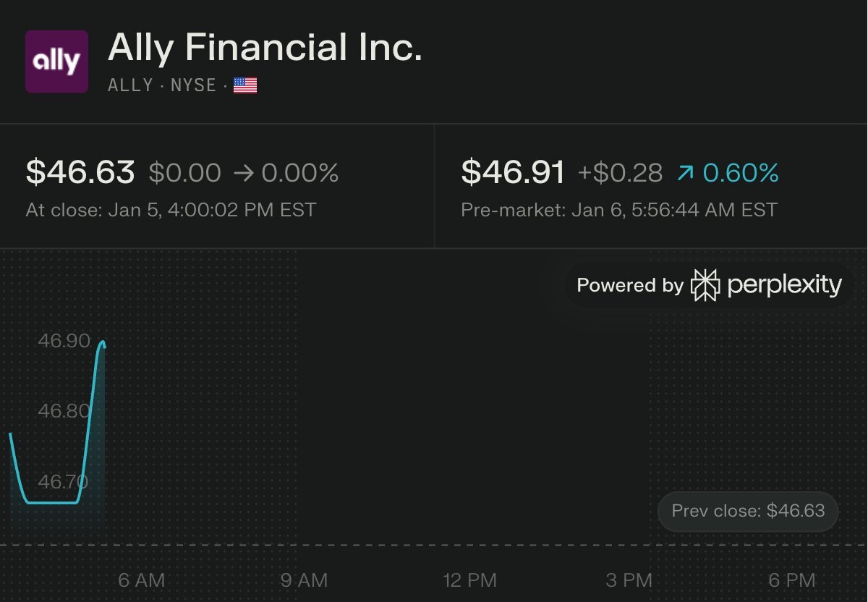
Task: Click the gray flat change arrow
Action: pos(242,173)
